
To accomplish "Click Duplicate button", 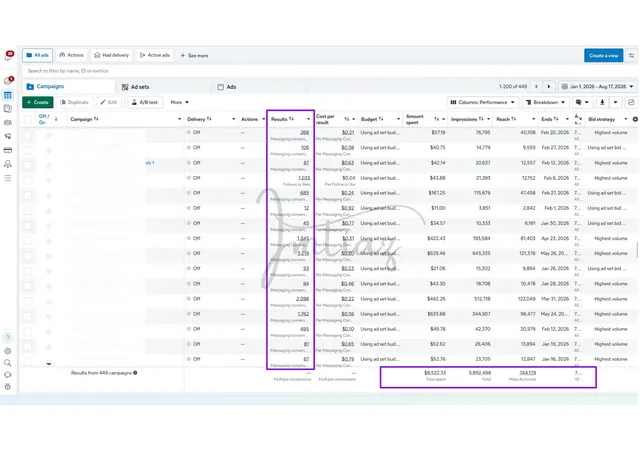I will 74,102.
